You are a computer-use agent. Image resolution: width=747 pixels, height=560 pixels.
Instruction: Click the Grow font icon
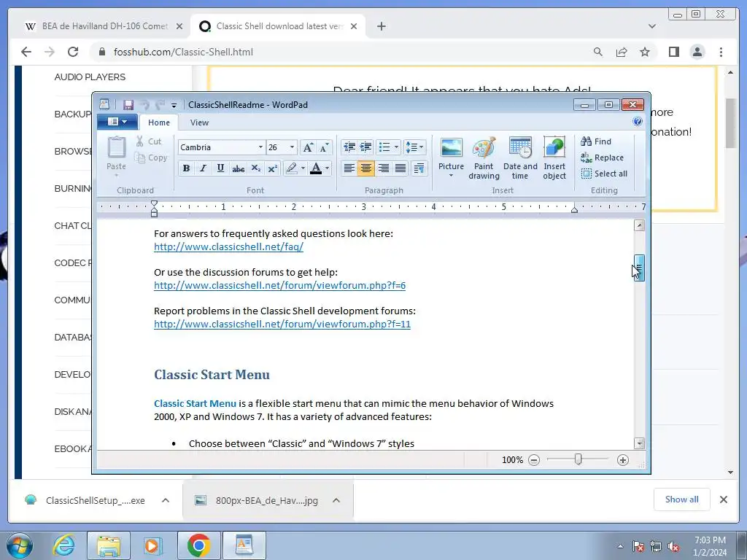[309, 147]
